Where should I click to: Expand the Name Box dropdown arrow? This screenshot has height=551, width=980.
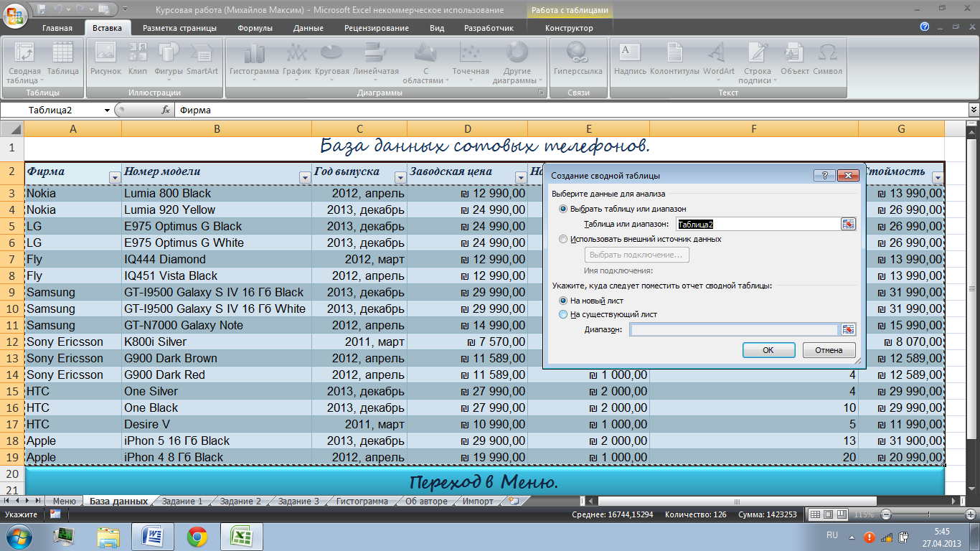[x=107, y=110]
